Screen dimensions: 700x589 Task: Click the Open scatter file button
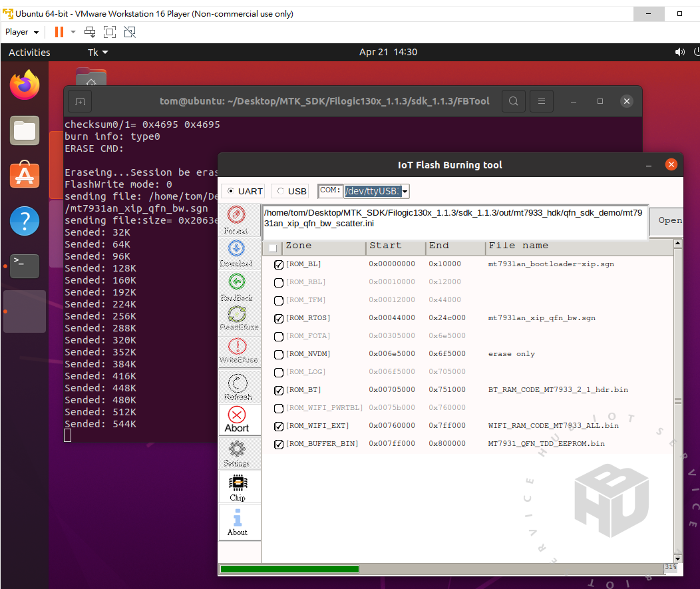(668, 220)
